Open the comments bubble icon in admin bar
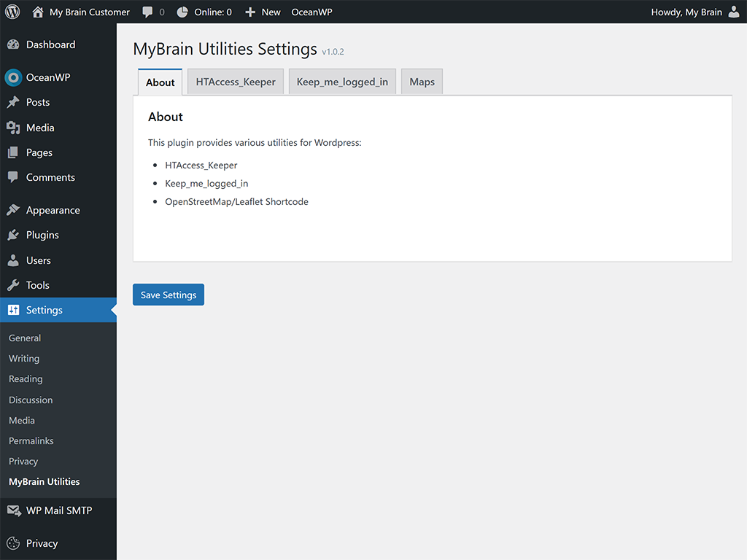Image resolution: width=747 pixels, height=560 pixels. pos(148,12)
